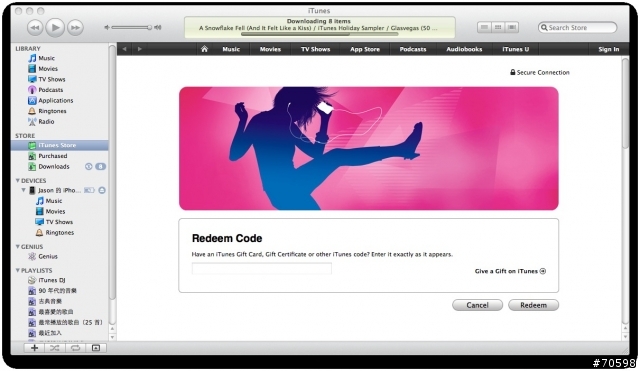Switch to grid view button
Image resolution: width=640 pixels, height=371 pixels.
click(498, 27)
